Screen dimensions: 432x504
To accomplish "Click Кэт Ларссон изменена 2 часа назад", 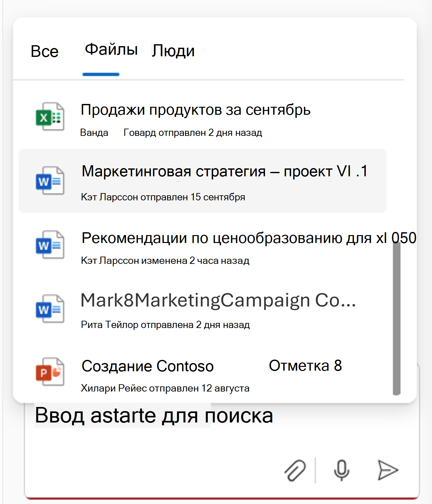I will 165,260.
